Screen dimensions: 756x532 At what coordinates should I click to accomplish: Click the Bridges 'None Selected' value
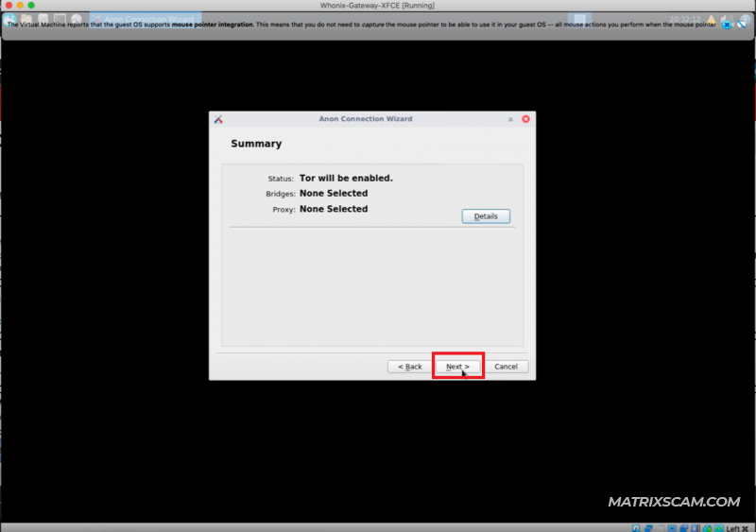(334, 194)
